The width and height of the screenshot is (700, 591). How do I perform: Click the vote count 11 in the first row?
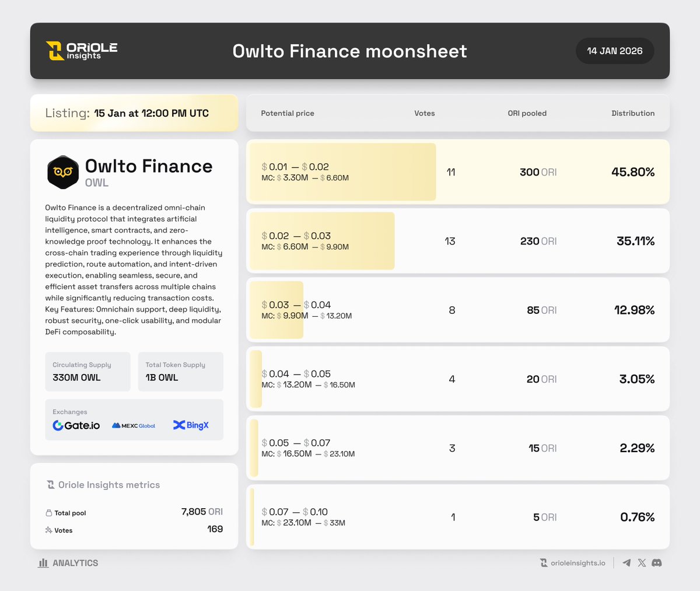coord(451,172)
